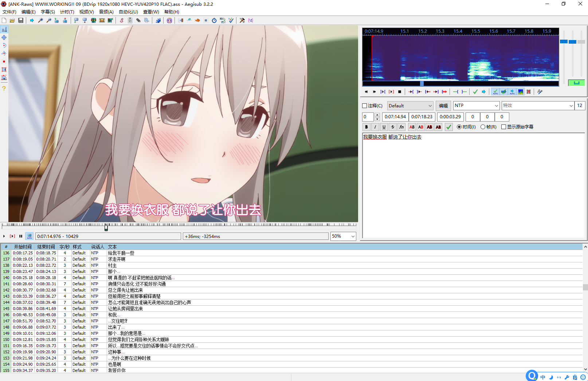The image size is (588, 381).
Task: Open Timing Post-Processor clock icon
Action: coord(214,20)
